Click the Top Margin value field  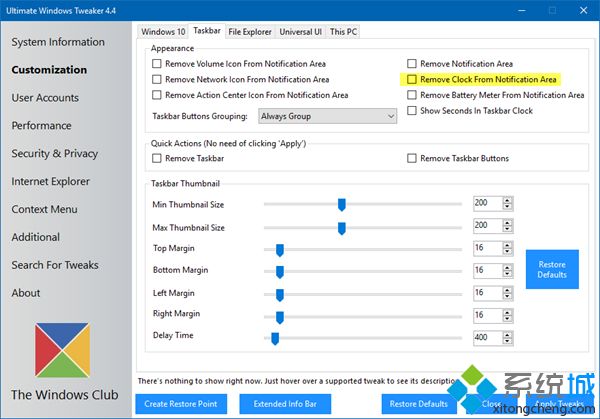[x=488, y=248]
